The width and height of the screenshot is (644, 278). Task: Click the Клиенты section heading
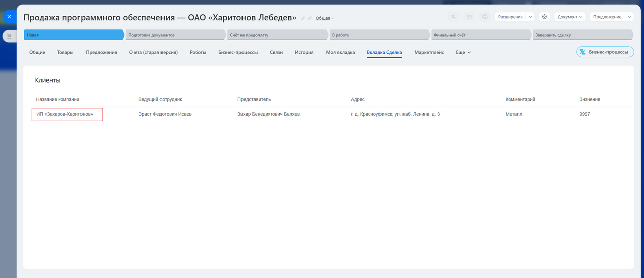tap(48, 80)
